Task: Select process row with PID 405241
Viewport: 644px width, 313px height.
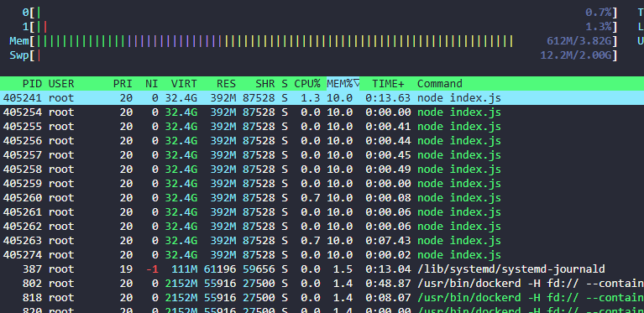Action: 322,98
